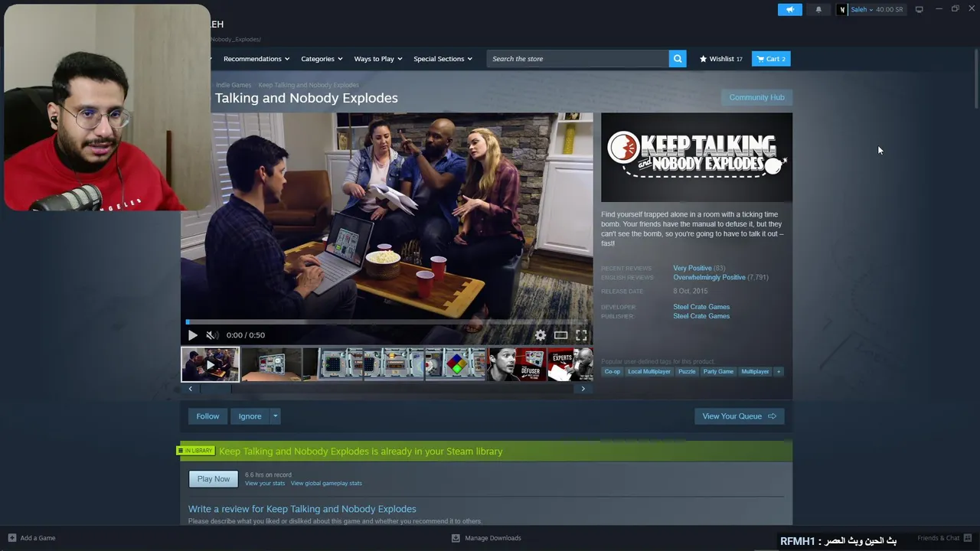Expand the Ignore options dropdown arrow
980x551 pixels.
click(276, 416)
